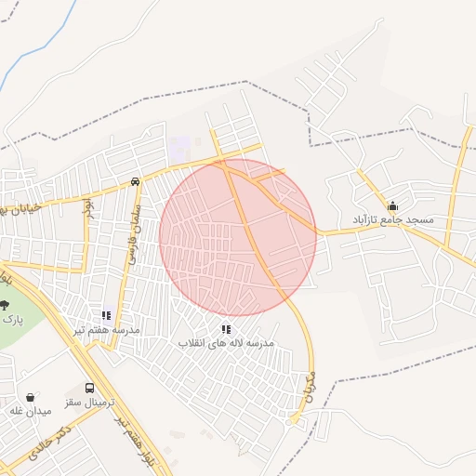
Task: Tap the school icon above مدرسه هفتم تیر
Action: click(106, 316)
